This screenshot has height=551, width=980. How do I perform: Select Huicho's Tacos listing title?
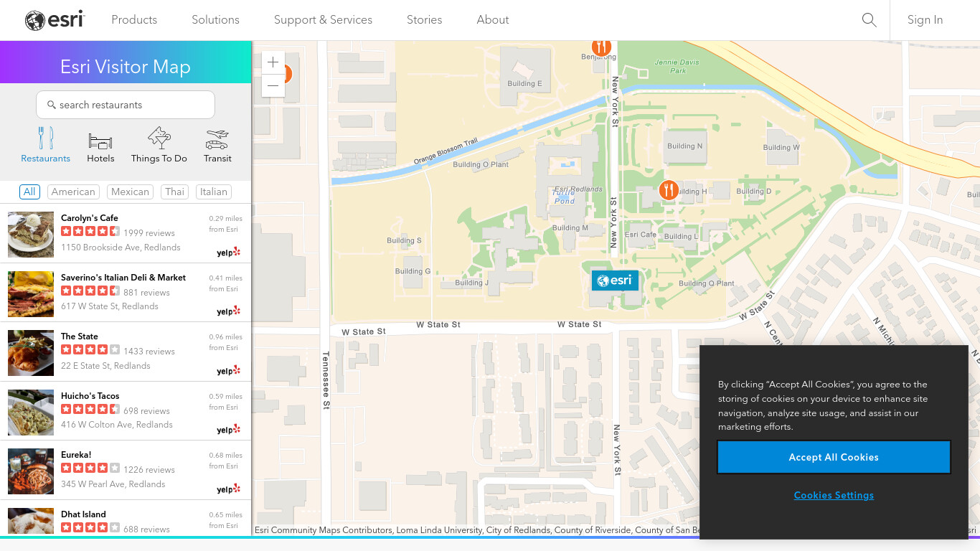click(90, 396)
